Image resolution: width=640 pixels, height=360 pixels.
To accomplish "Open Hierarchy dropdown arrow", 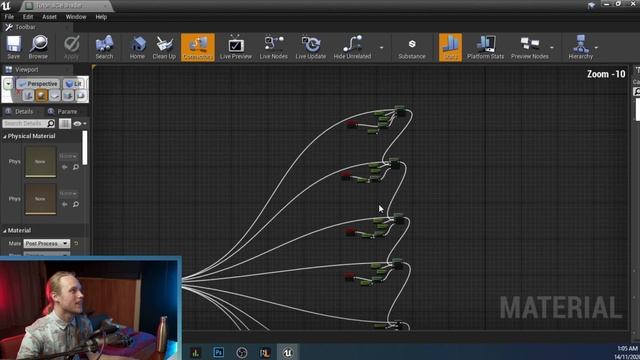I will pyautogui.click(x=596, y=47).
